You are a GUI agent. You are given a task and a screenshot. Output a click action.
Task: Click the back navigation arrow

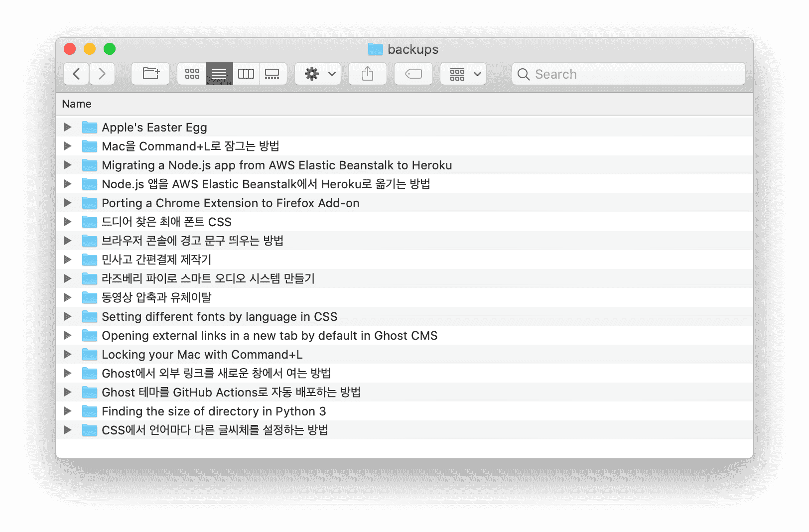point(76,74)
